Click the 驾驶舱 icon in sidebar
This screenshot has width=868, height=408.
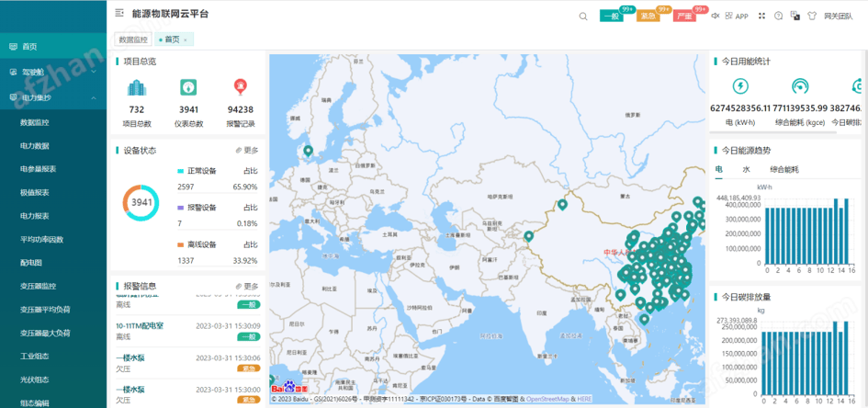pos(13,72)
